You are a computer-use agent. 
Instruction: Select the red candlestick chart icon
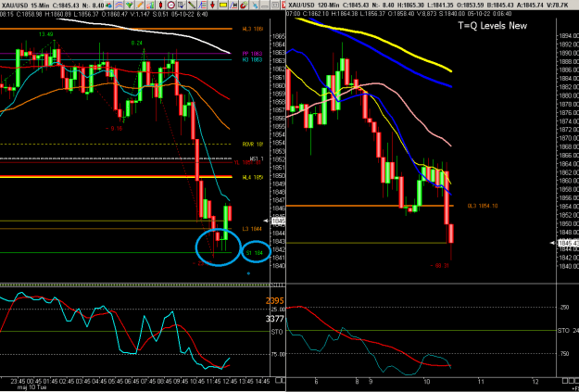click(160, 6)
